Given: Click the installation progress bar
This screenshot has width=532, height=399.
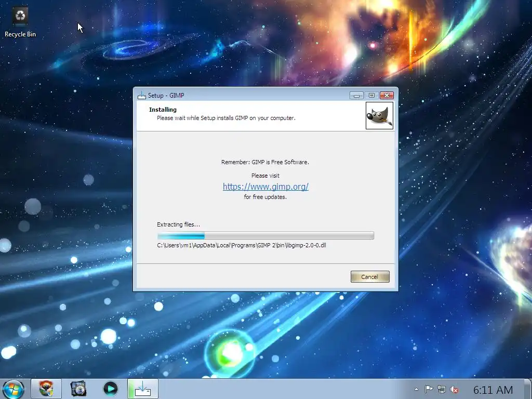Looking at the screenshot, I should [x=265, y=235].
